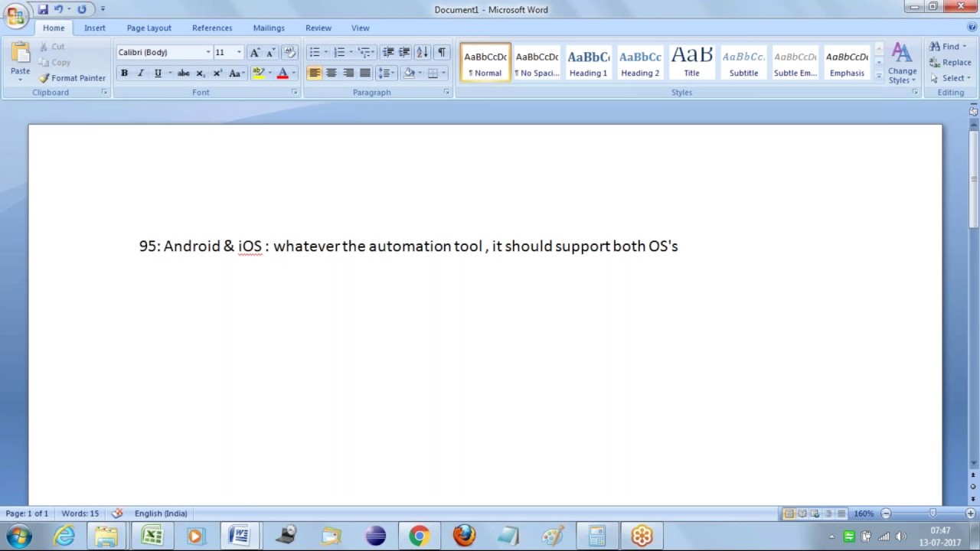Apply the red font color

pos(283,73)
